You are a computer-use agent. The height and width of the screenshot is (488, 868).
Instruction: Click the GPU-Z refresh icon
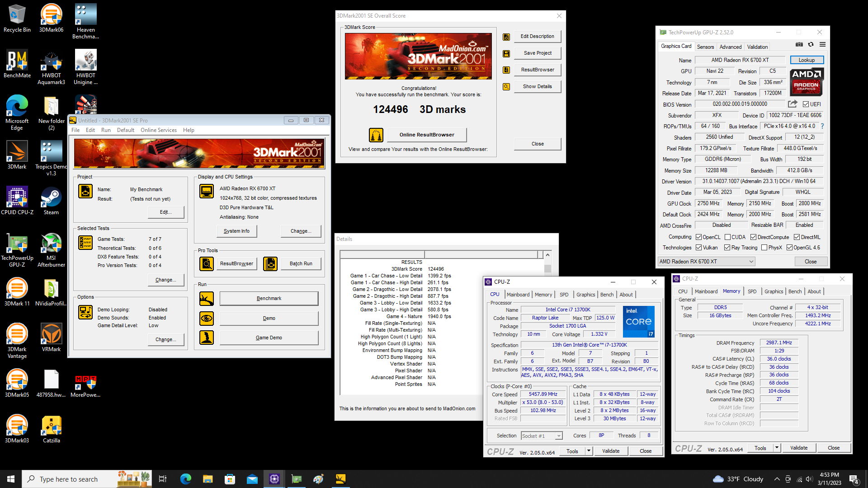pyautogui.click(x=811, y=44)
